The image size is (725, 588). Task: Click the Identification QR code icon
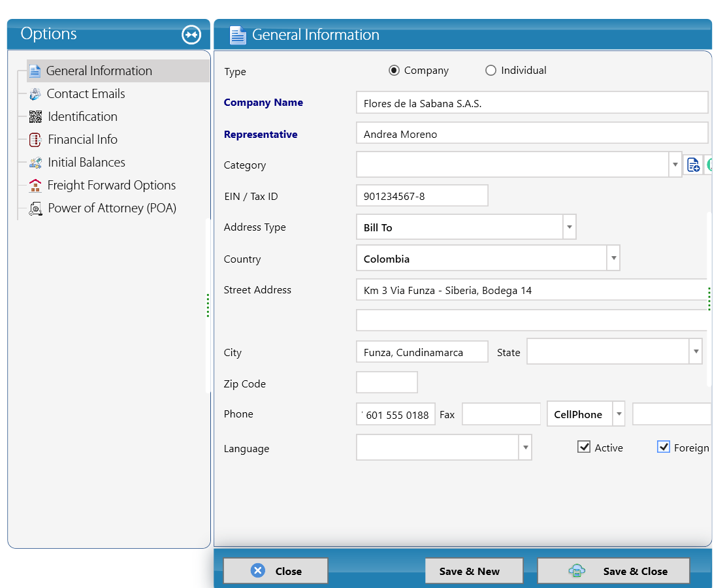click(35, 116)
